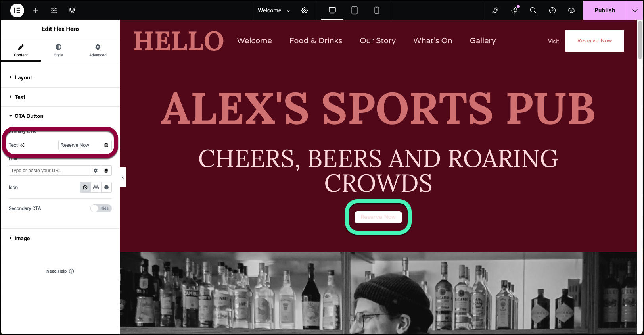644x335 pixels.
Task: Select the no icon option
Action: point(85,187)
